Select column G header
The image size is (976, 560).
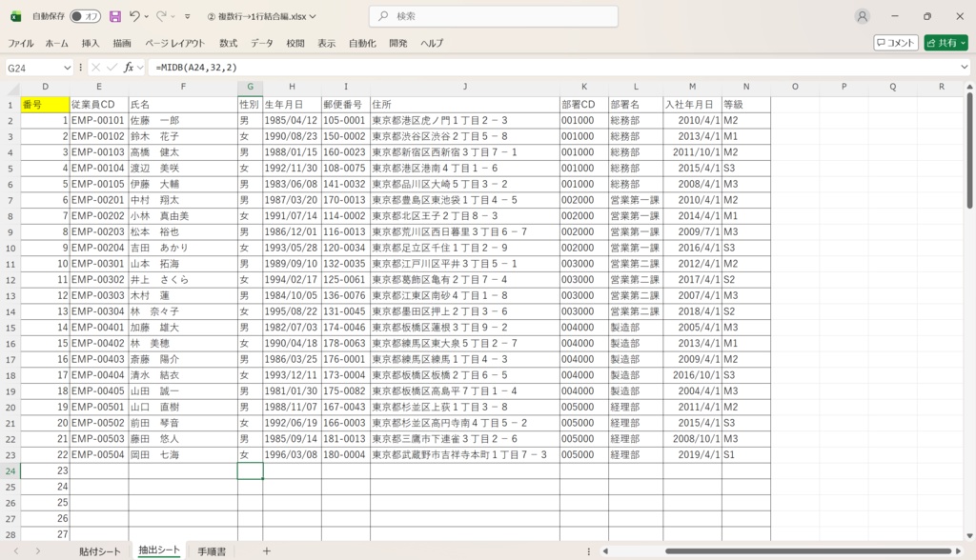pyautogui.click(x=250, y=87)
